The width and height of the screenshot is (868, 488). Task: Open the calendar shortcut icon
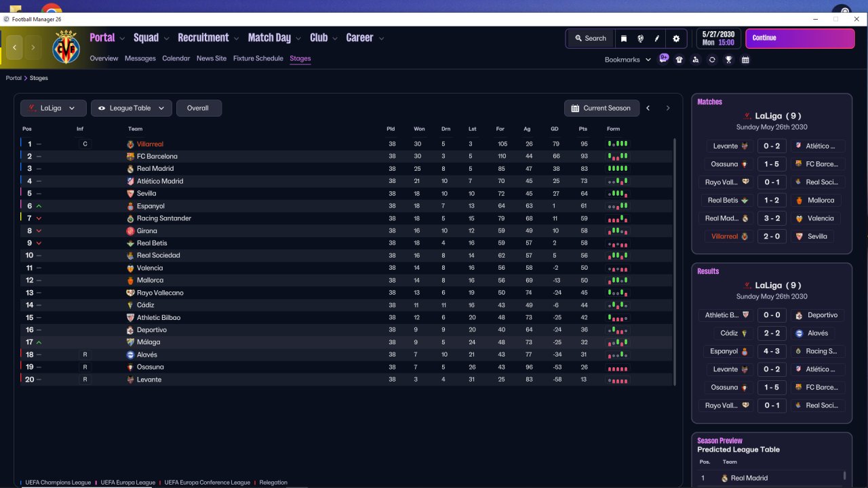pos(745,60)
